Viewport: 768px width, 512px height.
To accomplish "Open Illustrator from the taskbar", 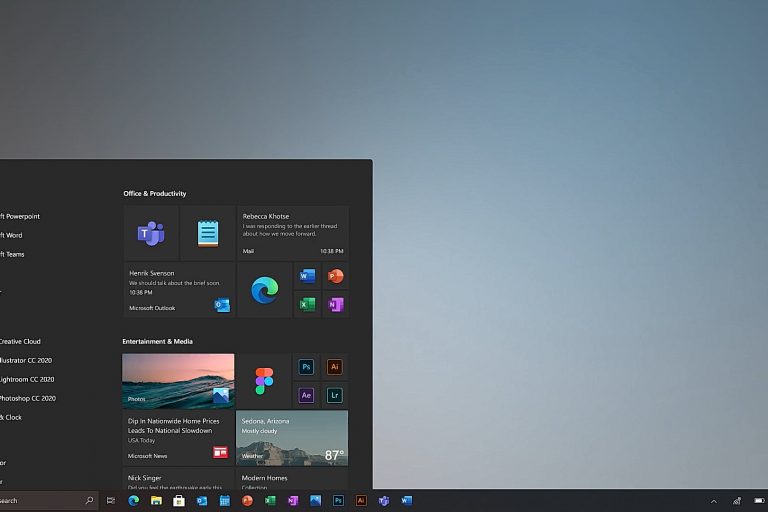I will click(361, 501).
